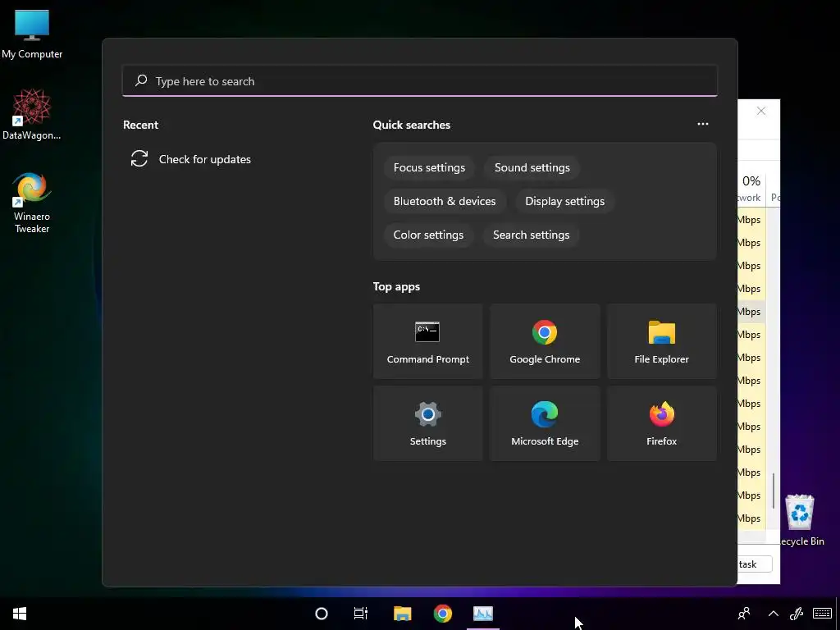This screenshot has width=840, height=630.
Task: Open File Explorer from the taskbar
Action: [402, 614]
